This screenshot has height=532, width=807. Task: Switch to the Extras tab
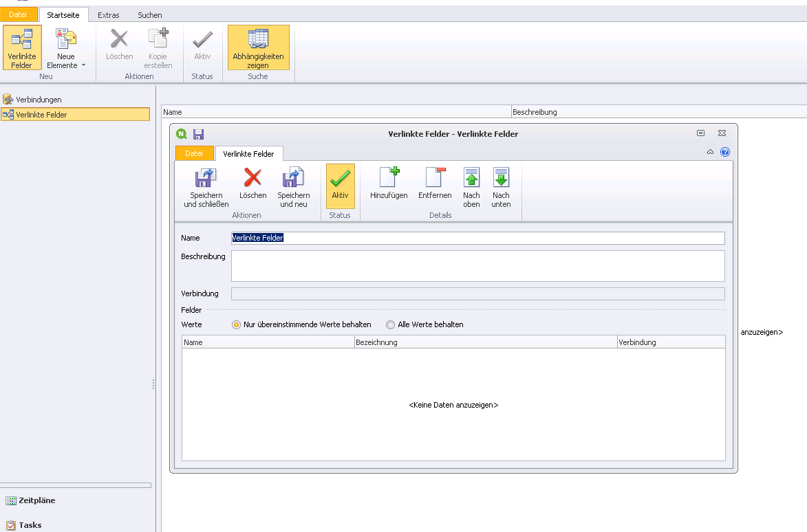coord(109,14)
